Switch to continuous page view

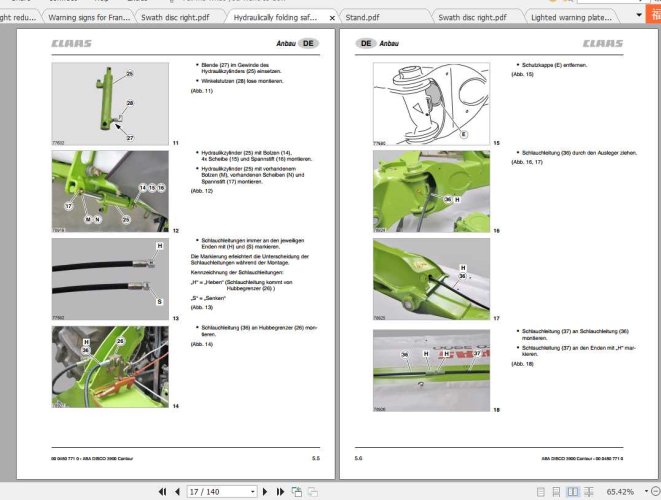pos(556,492)
